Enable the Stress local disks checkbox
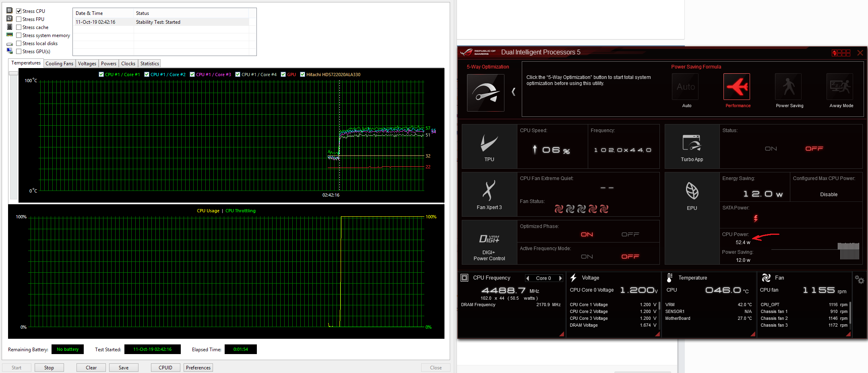The image size is (868, 373). coord(19,43)
